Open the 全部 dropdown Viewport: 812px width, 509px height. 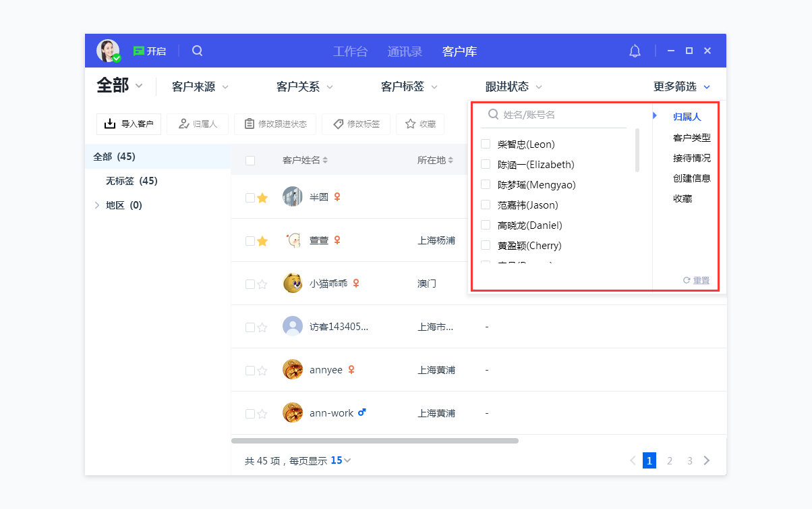[120, 86]
